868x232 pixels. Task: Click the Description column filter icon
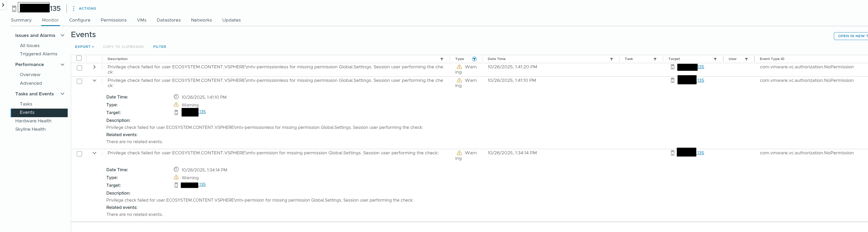[x=441, y=59]
